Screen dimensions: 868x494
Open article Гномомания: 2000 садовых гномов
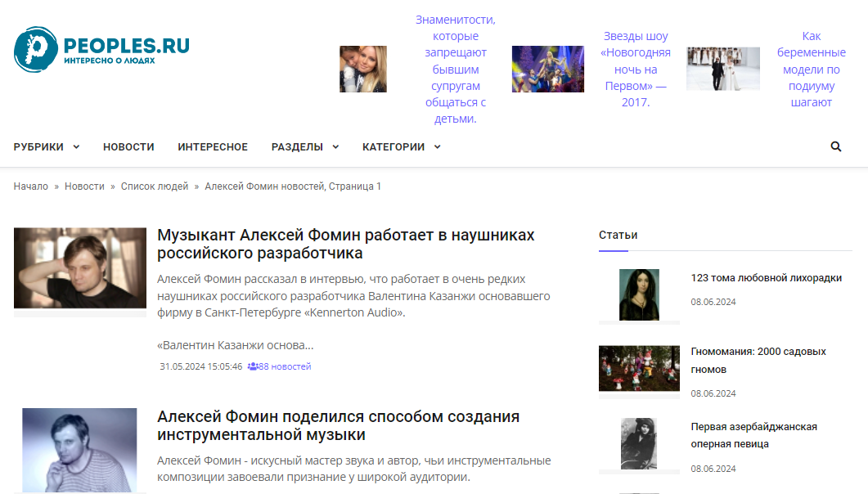(758, 360)
